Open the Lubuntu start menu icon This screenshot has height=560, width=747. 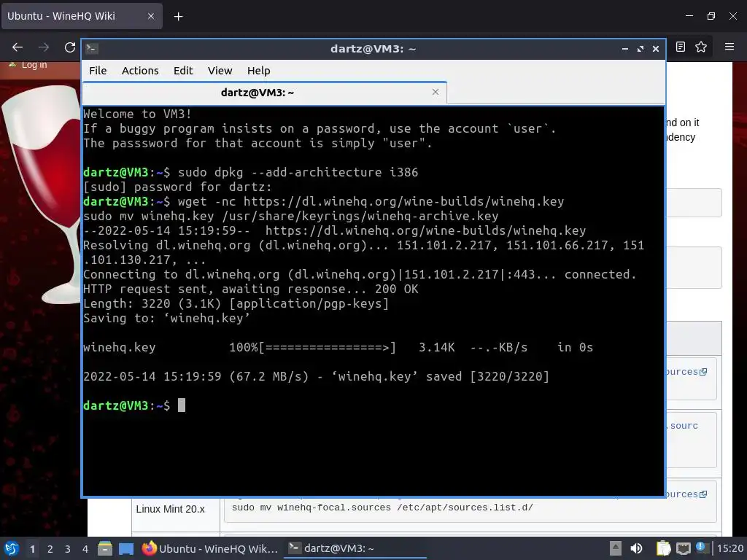point(12,548)
